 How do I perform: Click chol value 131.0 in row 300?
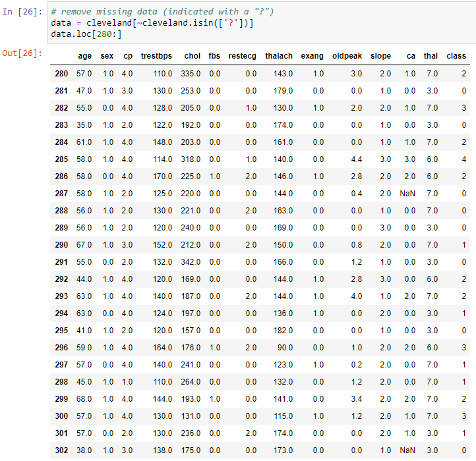tap(191, 416)
